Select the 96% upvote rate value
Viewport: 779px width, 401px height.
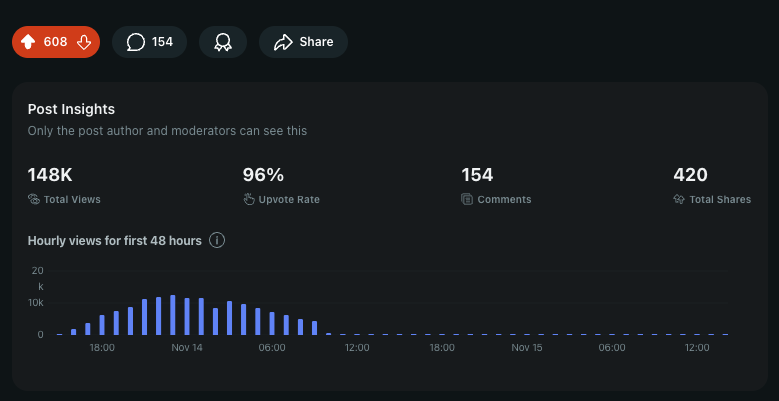pyautogui.click(x=263, y=175)
